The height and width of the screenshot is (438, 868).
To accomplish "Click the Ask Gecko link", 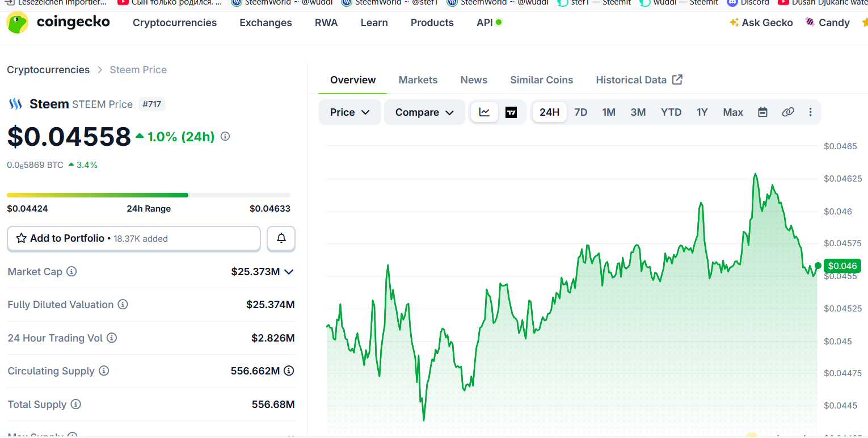I will 761,23.
